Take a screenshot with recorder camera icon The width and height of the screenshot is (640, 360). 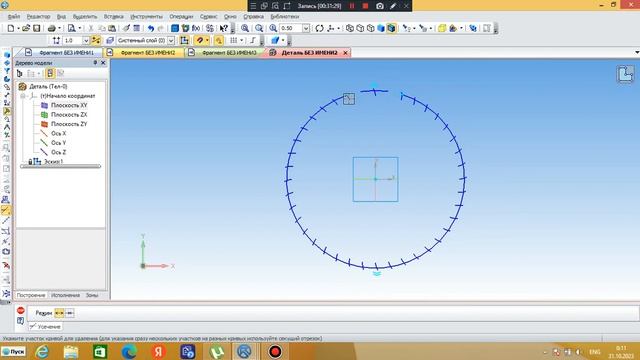point(380,6)
